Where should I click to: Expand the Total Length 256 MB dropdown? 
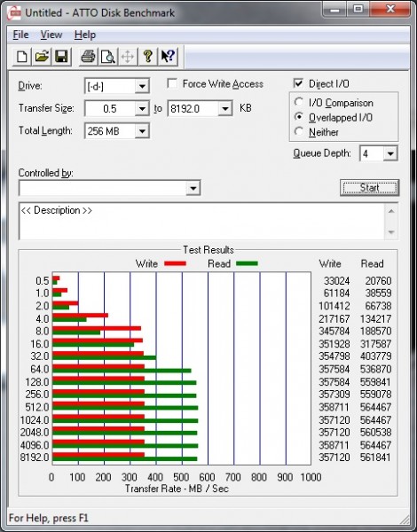click(x=142, y=131)
